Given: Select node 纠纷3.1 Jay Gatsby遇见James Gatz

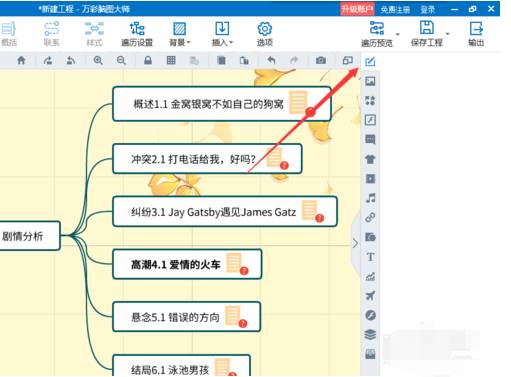Looking at the screenshot, I should 225,212.
